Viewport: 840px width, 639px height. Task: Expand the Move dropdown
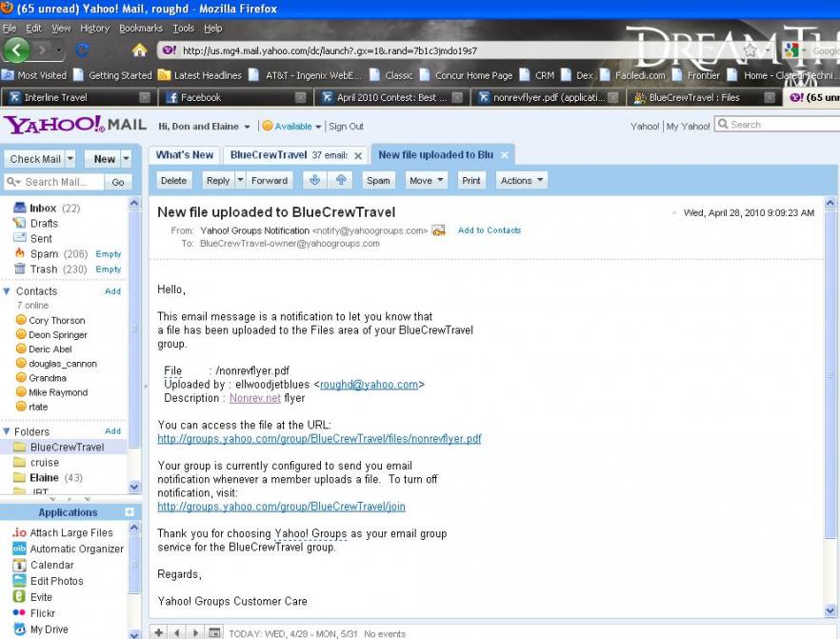click(x=425, y=180)
